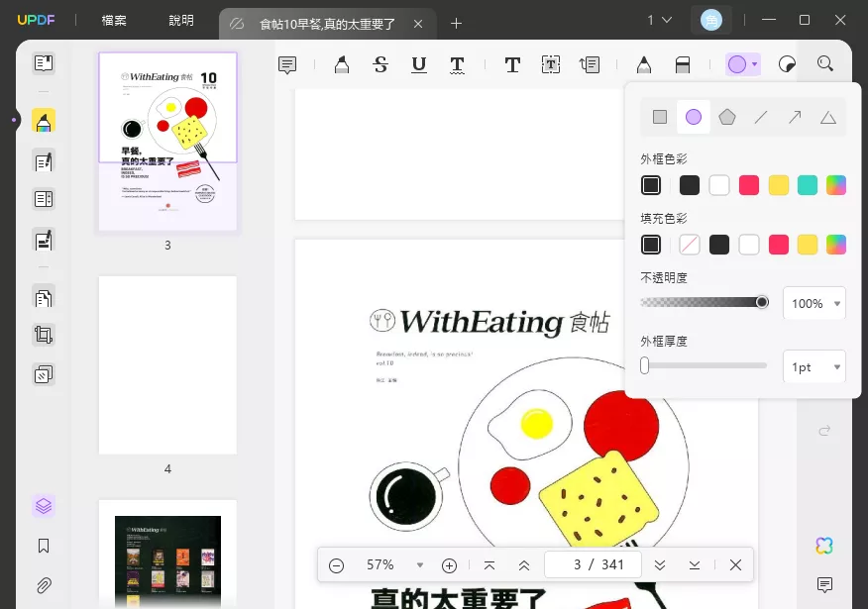Select the underline tool
This screenshot has width=868, height=609.
(x=419, y=64)
